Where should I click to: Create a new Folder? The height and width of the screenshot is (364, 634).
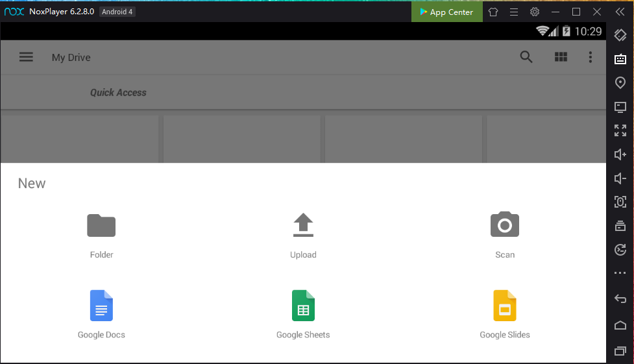click(x=101, y=226)
